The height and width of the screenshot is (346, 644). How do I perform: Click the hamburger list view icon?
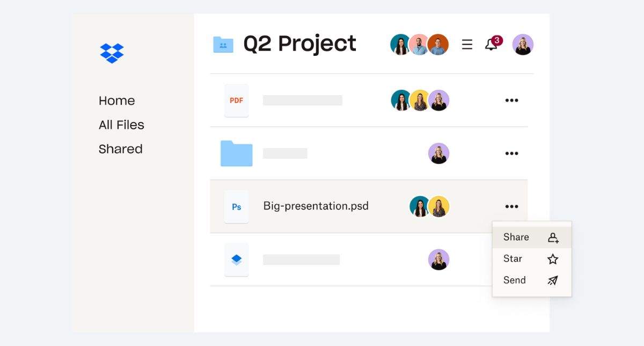(x=467, y=45)
